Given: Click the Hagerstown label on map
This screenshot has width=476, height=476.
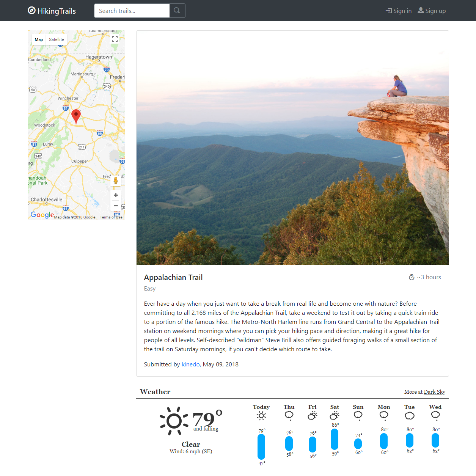Looking at the screenshot, I should tap(99, 57).
